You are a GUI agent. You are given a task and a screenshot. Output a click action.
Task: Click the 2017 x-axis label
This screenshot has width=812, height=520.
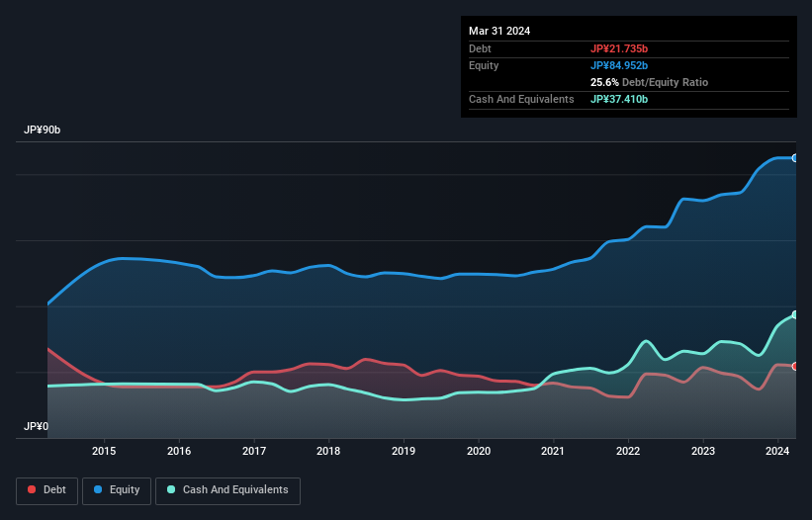point(254,451)
